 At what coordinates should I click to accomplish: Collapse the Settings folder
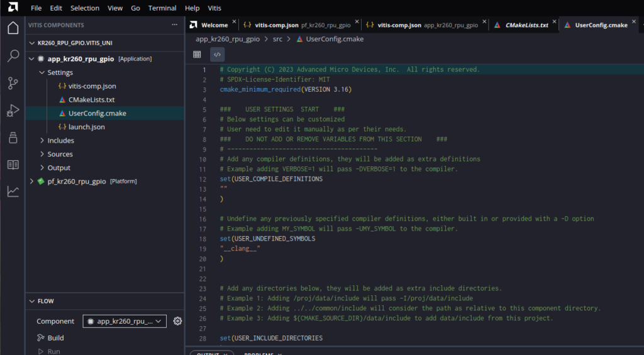(x=42, y=72)
